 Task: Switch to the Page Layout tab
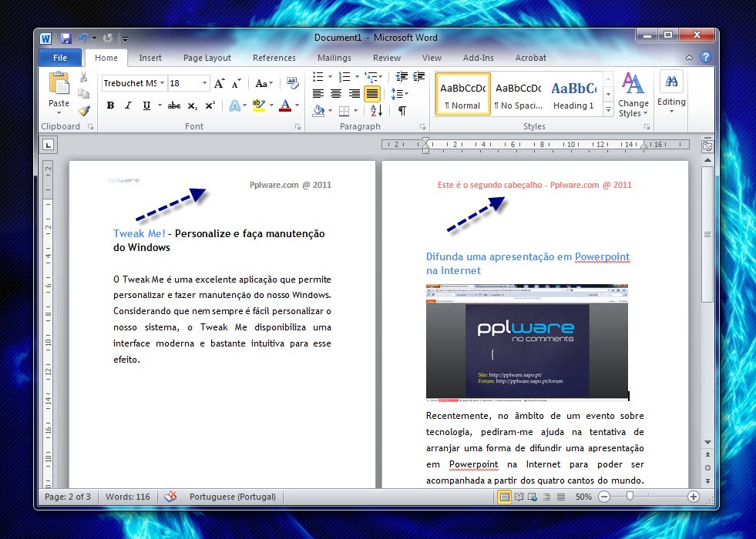[x=207, y=58]
